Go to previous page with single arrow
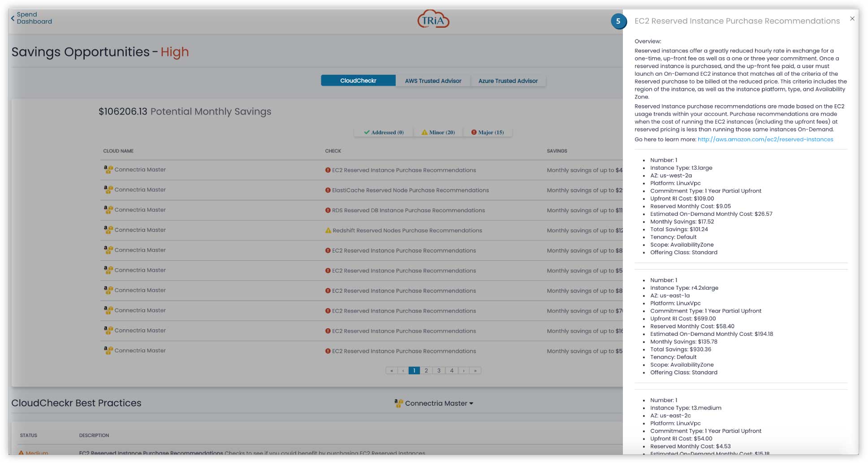This screenshot has width=868, height=463. [x=403, y=371]
